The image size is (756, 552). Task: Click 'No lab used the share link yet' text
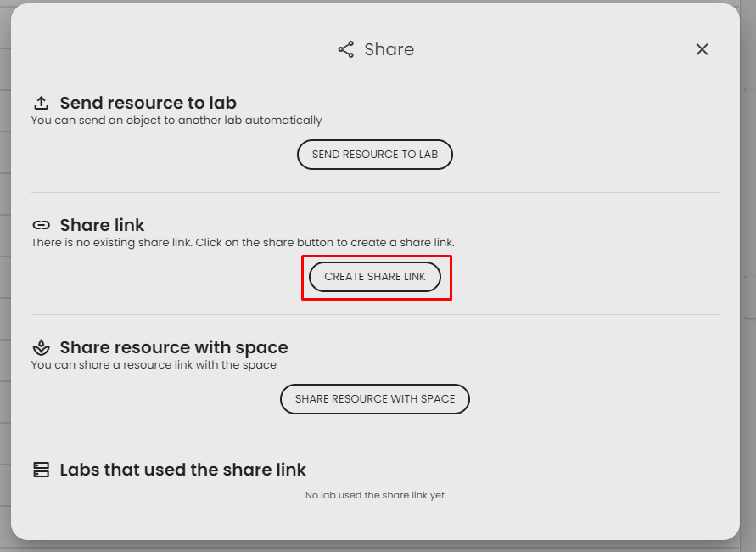tap(374, 495)
